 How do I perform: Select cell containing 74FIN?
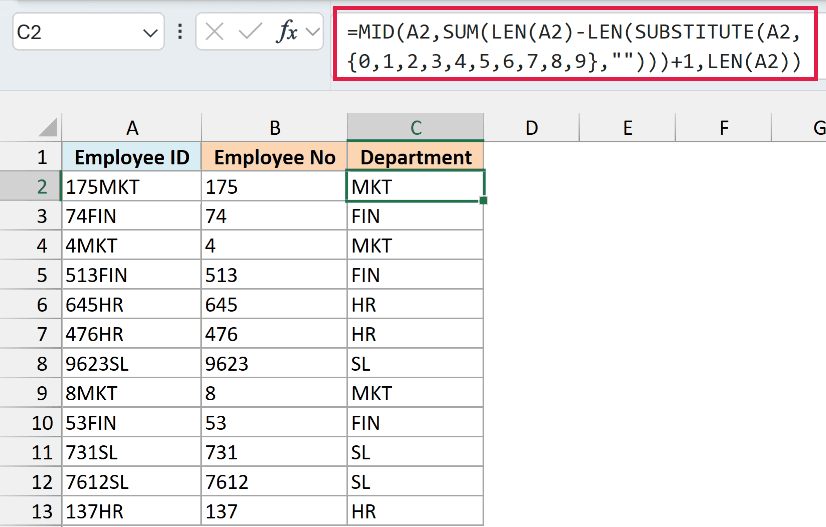point(132,216)
